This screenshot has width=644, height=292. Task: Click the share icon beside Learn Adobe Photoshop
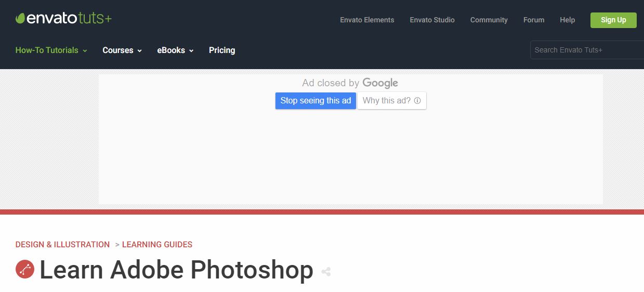pos(326,271)
